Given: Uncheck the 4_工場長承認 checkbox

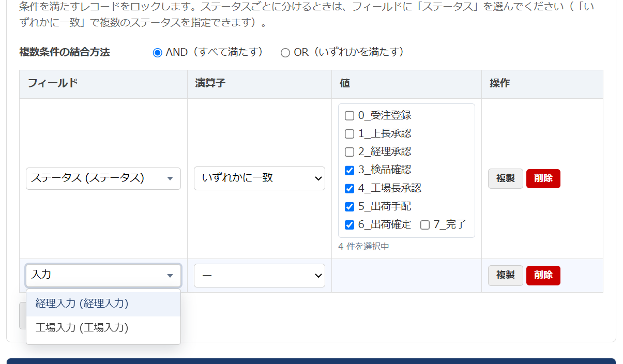Looking at the screenshot, I should coord(350,188).
